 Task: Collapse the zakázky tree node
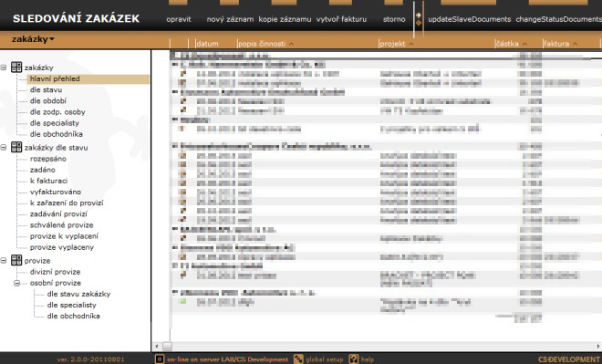4,68
